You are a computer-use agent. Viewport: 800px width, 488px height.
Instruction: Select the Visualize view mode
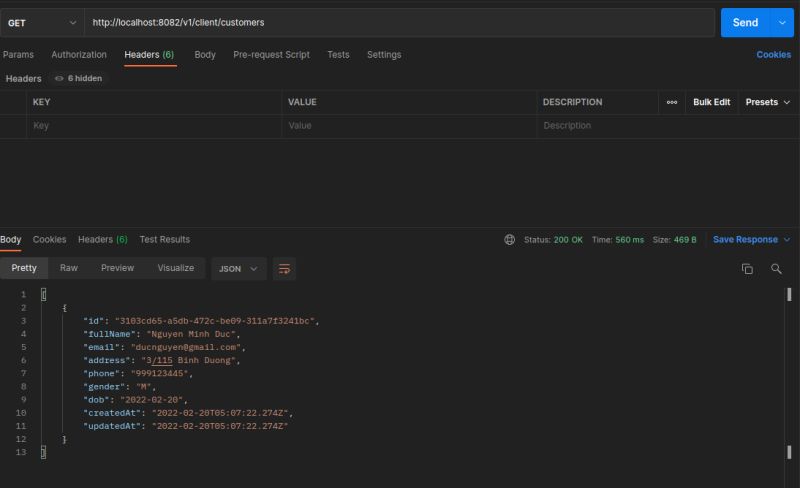(176, 268)
